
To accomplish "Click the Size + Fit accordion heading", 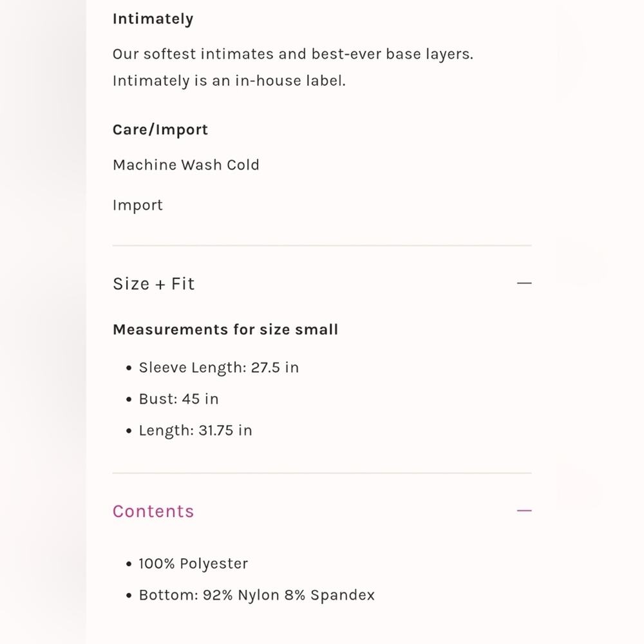I will click(x=154, y=284).
